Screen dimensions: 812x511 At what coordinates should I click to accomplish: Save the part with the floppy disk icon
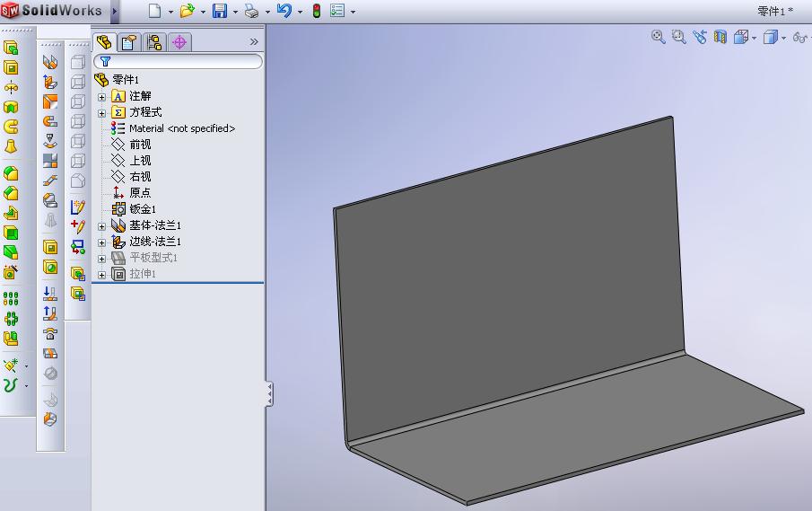pos(220,11)
